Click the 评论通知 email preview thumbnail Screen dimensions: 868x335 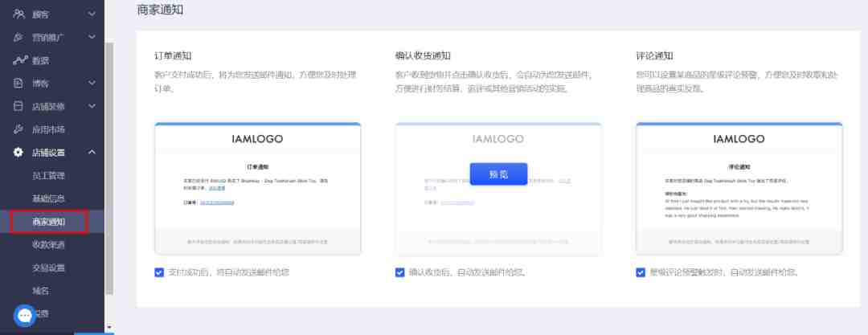tap(739, 188)
